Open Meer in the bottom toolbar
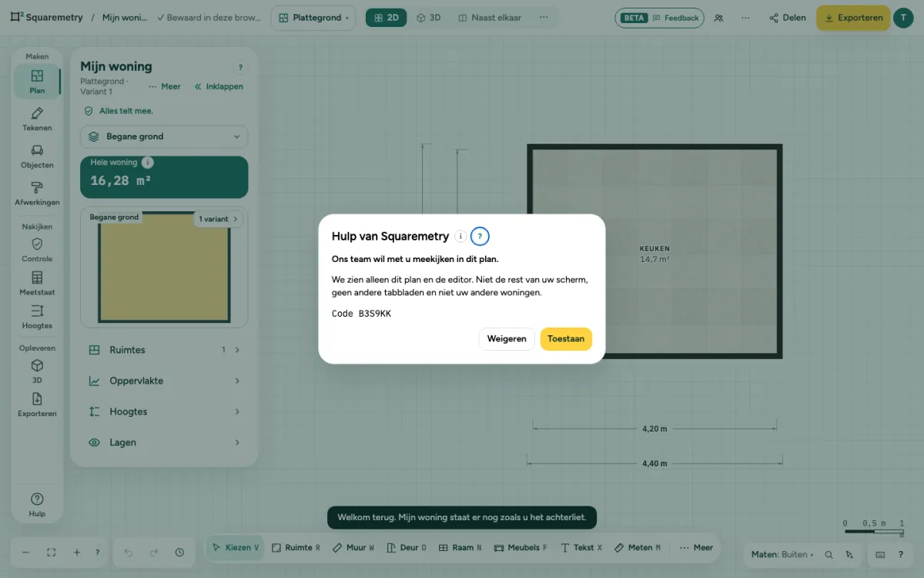The height and width of the screenshot is (578, 924). pyautogui.click(x=696, y=548)
